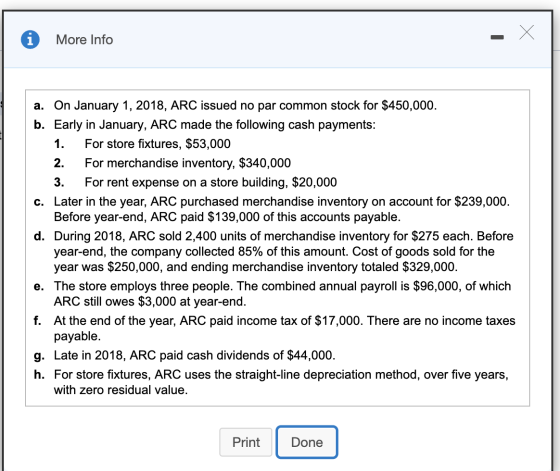Select the 'More Info' dialog title

click(84, 40)
